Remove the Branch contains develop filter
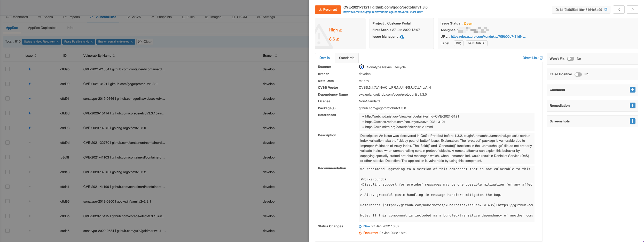 (132, 42)
